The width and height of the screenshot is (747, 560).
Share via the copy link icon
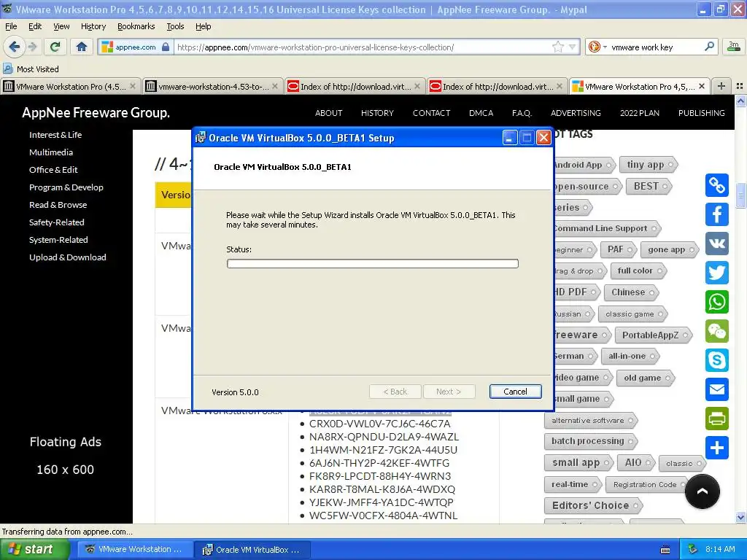click(717, 185)
